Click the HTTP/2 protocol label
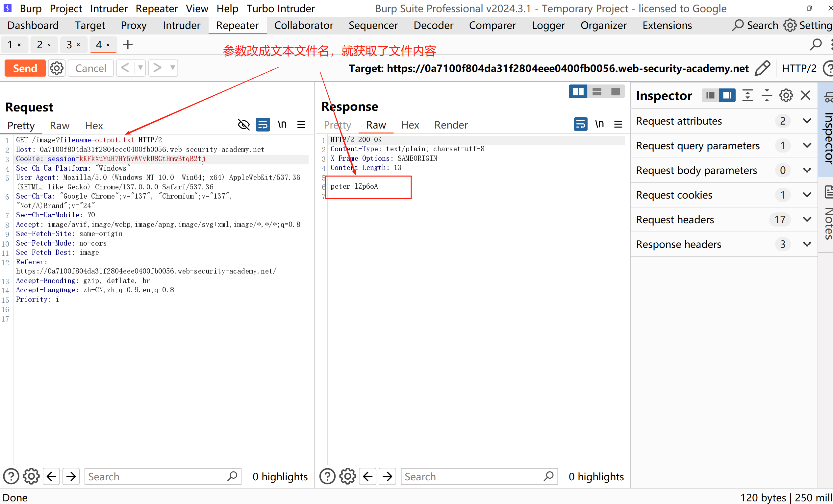Screen dimensions: 833x504 click(x=799, y=68)
